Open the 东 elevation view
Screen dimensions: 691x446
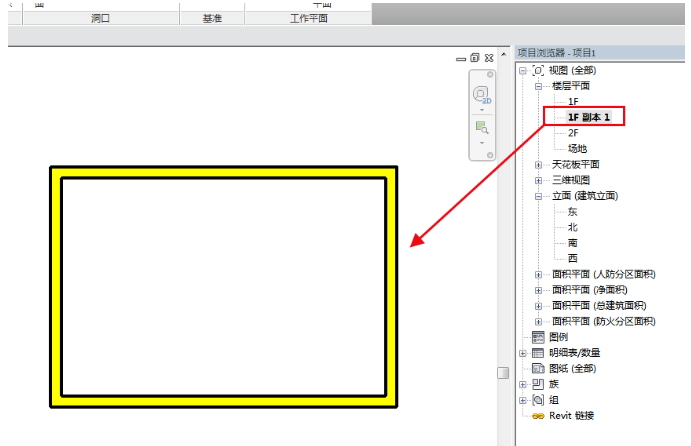(x=572, y=212)
